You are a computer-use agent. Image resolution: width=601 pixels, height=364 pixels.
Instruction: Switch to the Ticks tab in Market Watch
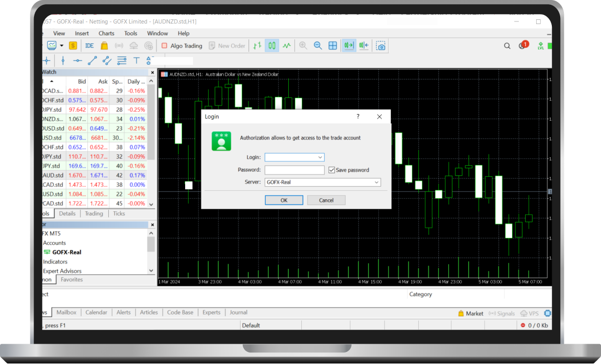(x=119, y=213)
